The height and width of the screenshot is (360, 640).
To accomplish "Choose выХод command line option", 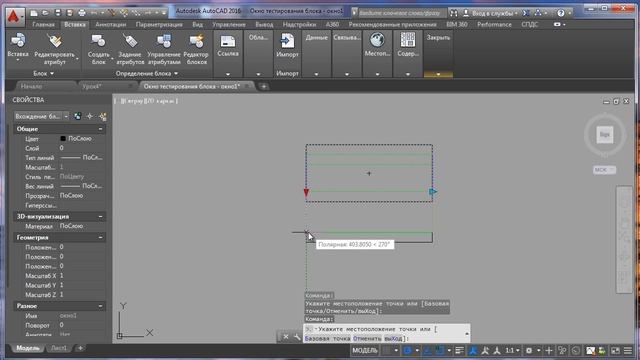I will coord(393,339).
